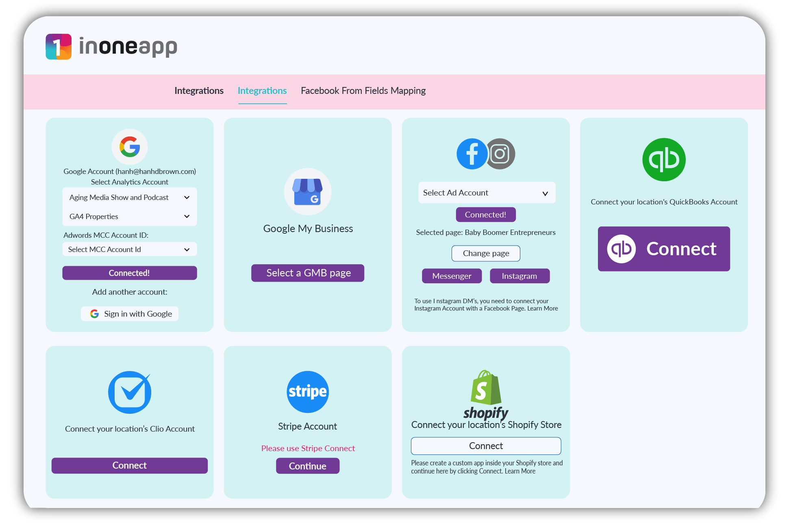Viewport: 789px width, 532px height.
Task: Click the 'Google Account (hanh@hanhdbrown.com)' text
Action: [x=130, y=172]
